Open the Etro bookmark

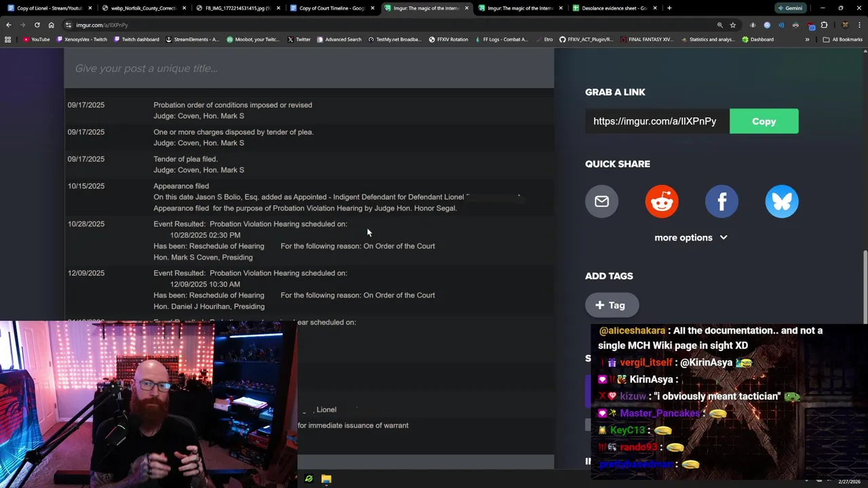coord(544,39)
